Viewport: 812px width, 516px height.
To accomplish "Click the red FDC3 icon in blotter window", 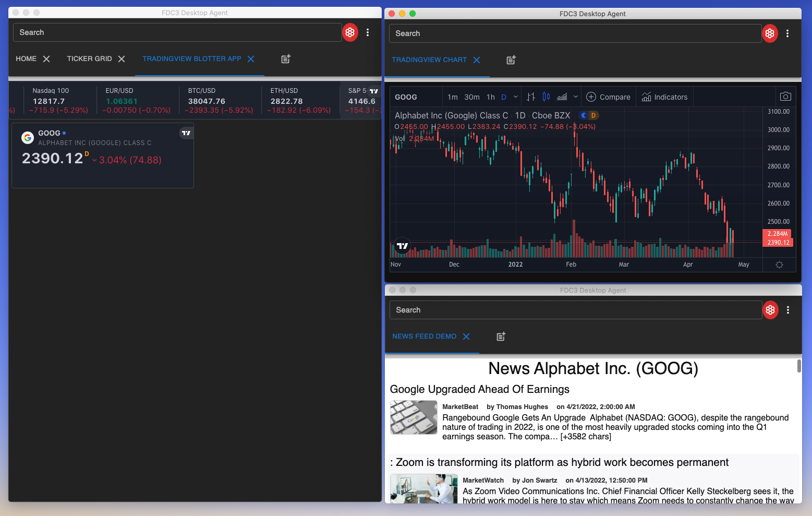I will pos(350,32).
